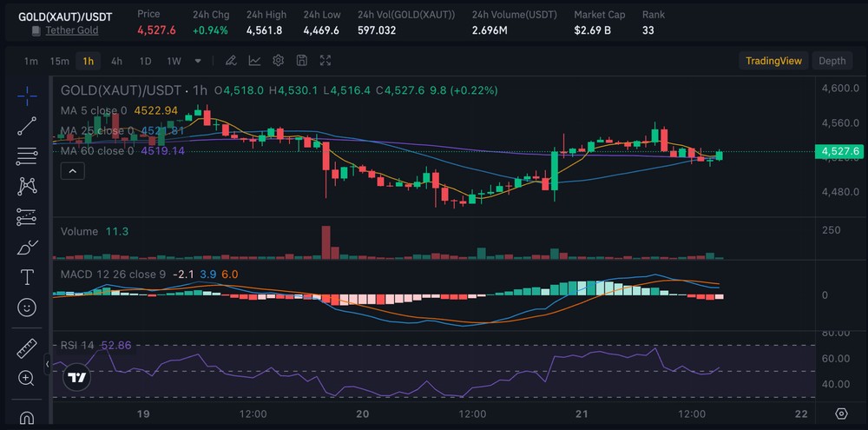Click the Market Cap value $2.69 B

[x=592, y=30]
